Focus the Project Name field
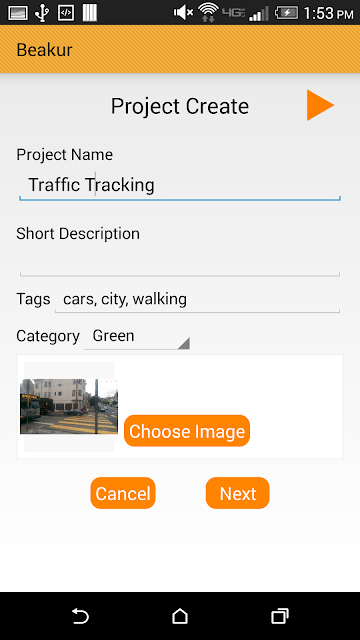The width and height of the screenshot is (360, 640). (180, 186)
